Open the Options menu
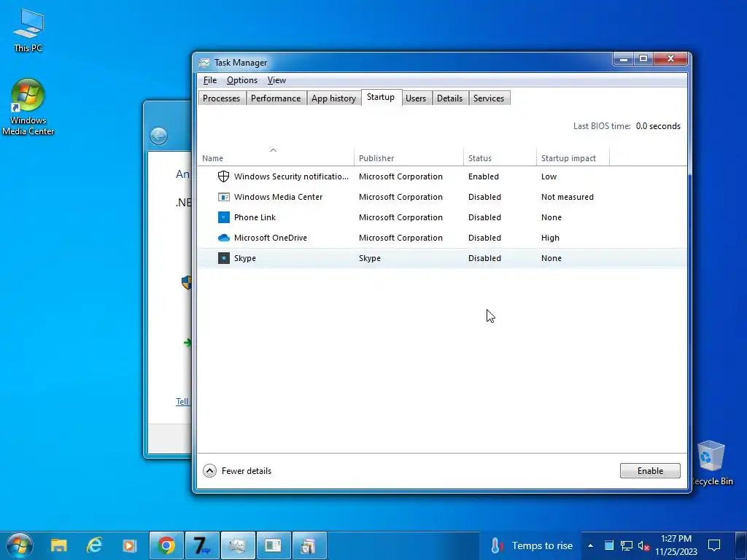Viewport: 747px width, 560px height. point(242,80)
